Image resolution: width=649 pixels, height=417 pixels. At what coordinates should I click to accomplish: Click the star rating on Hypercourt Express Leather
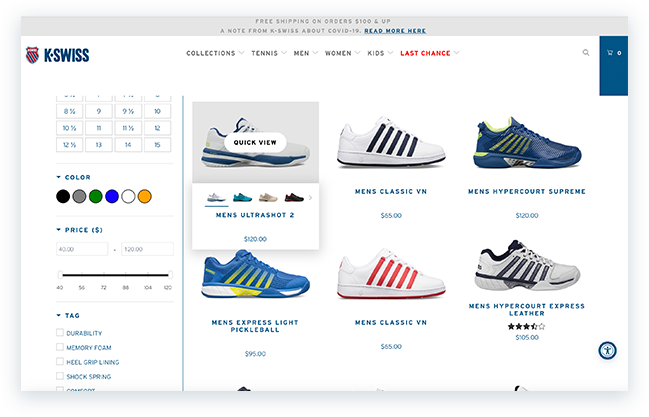pyautogui.click(x=526, y=326)
